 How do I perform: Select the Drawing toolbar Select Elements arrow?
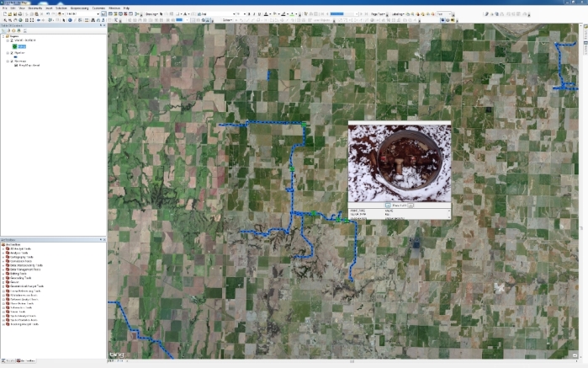click(x=162, y=13)
